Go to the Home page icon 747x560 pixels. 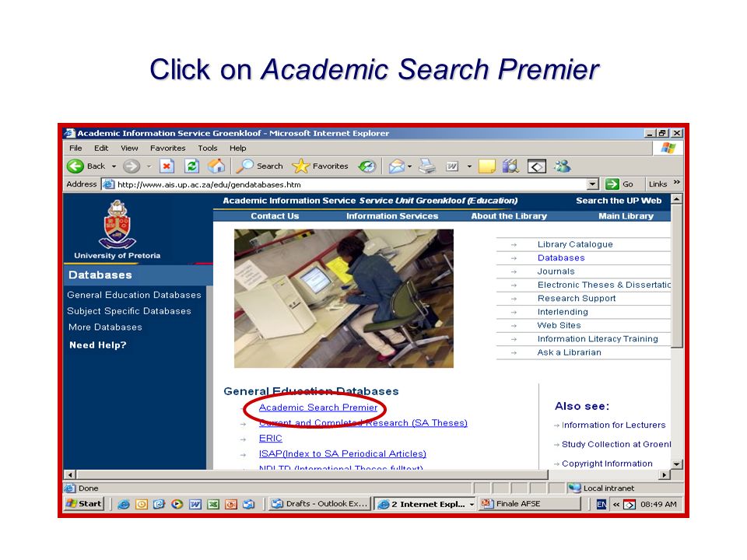pos(216,166)
